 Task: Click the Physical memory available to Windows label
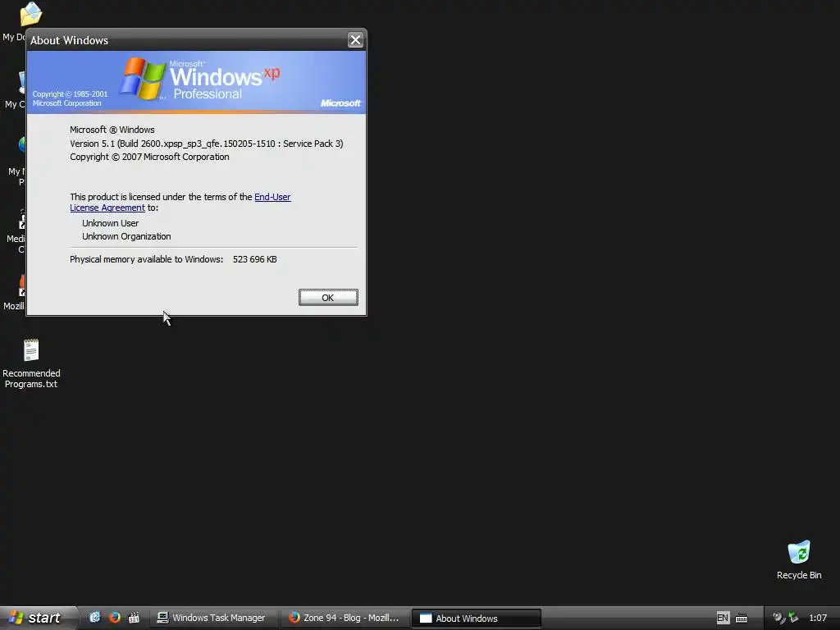[146, 259]
